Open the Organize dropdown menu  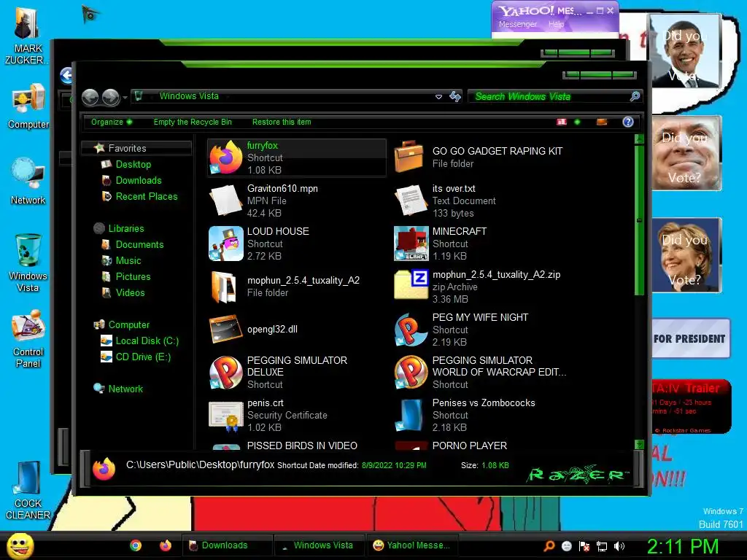coord(112,122)
